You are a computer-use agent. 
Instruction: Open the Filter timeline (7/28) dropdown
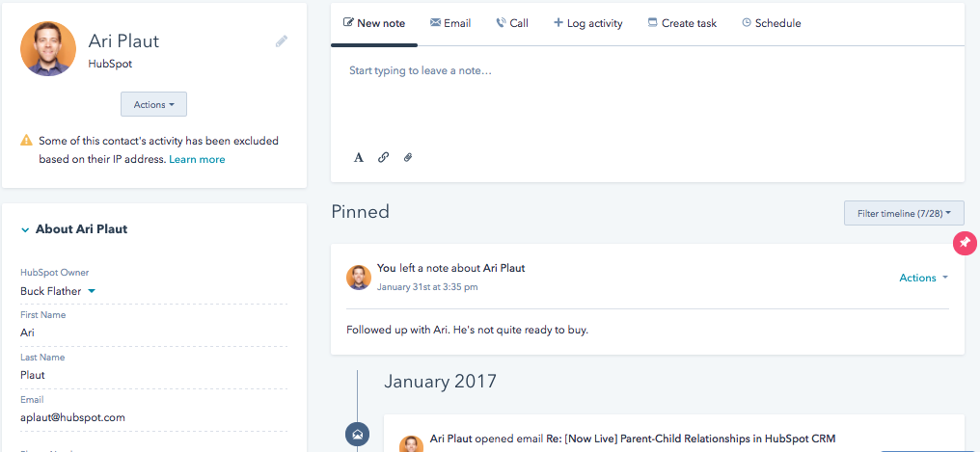tap(904, 213)
